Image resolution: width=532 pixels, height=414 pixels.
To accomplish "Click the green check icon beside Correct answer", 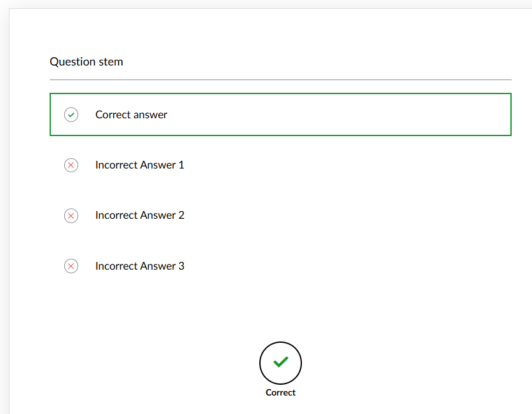I will [x=71, y=115].
